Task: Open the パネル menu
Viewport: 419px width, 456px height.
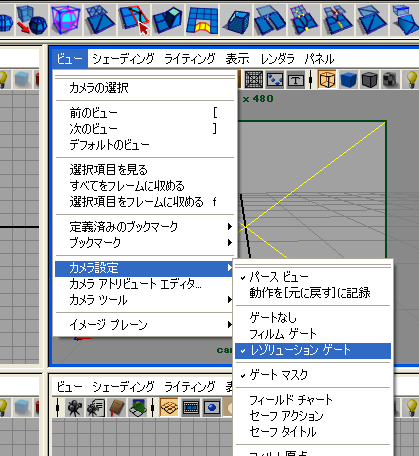Action: (319, 59)
